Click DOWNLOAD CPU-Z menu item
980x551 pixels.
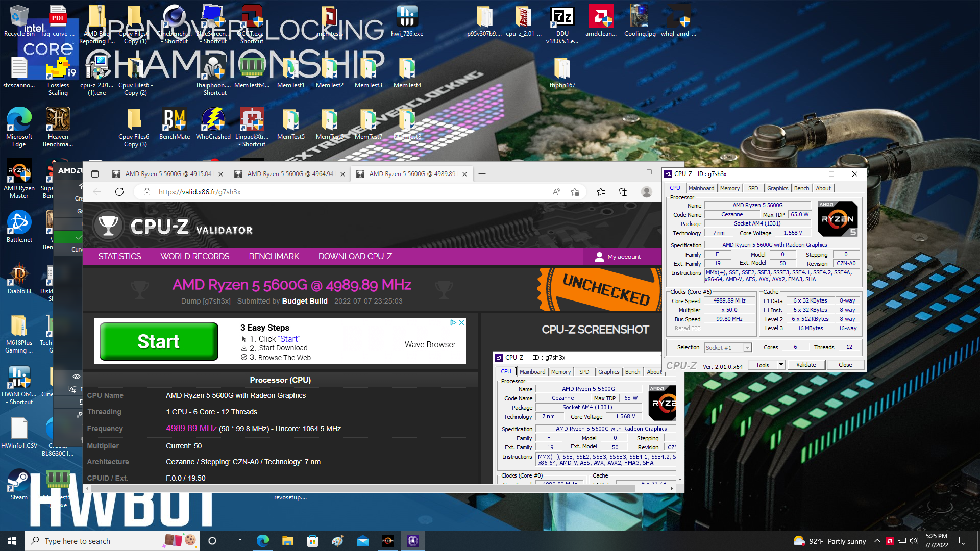point(355,257)
